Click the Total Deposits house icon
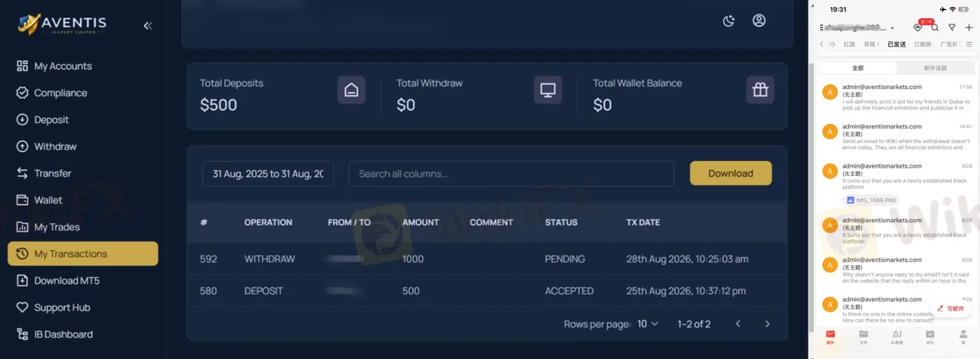Image resolution: width=980 pixels, height=359 pixels. click(x=351, y=90)
